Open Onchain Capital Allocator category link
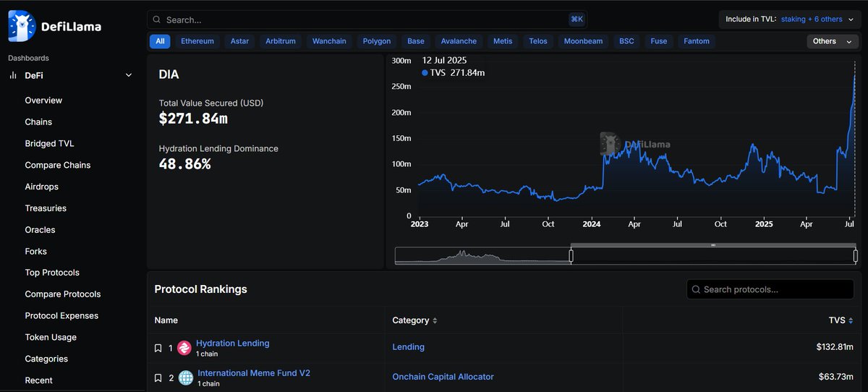Image resolution: width=868 pixels, height=392 pixels. [x=443, y=377]
